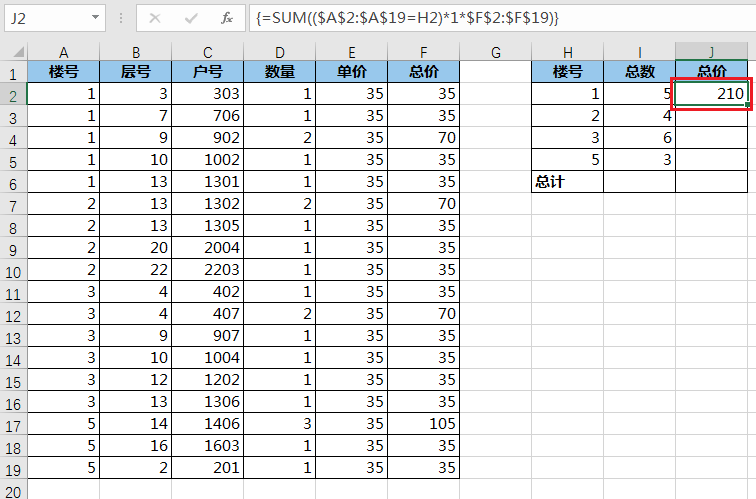Image resolution: width=756 pixels, height=499 pixels.
Task: Click empty cell J3 below 210
Action: click(712, 116)
